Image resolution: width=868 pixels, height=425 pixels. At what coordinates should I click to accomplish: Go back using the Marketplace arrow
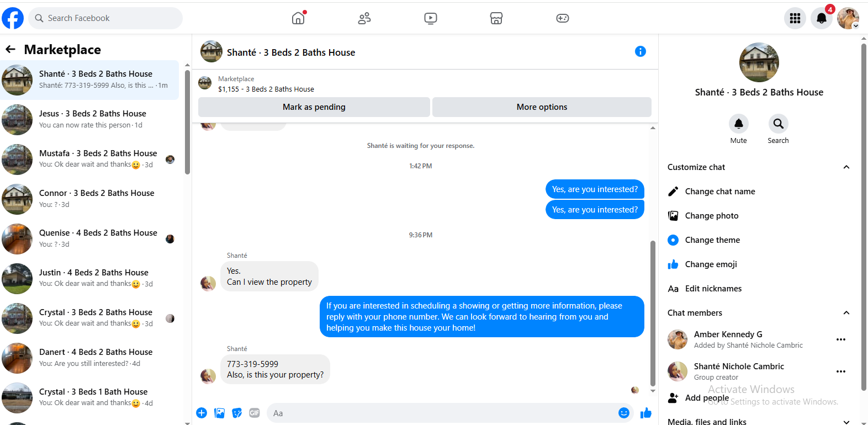(10, 50)
